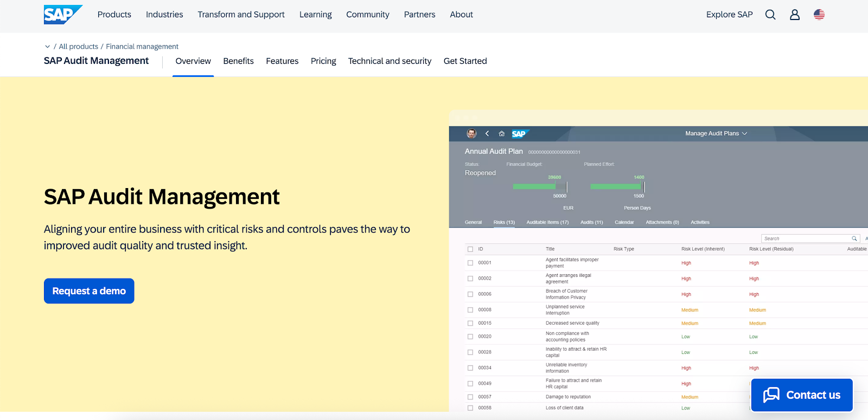Screen dimensions: 868x420
Task: Toggle the select-all checkbox in ID header
Action: 470,249
